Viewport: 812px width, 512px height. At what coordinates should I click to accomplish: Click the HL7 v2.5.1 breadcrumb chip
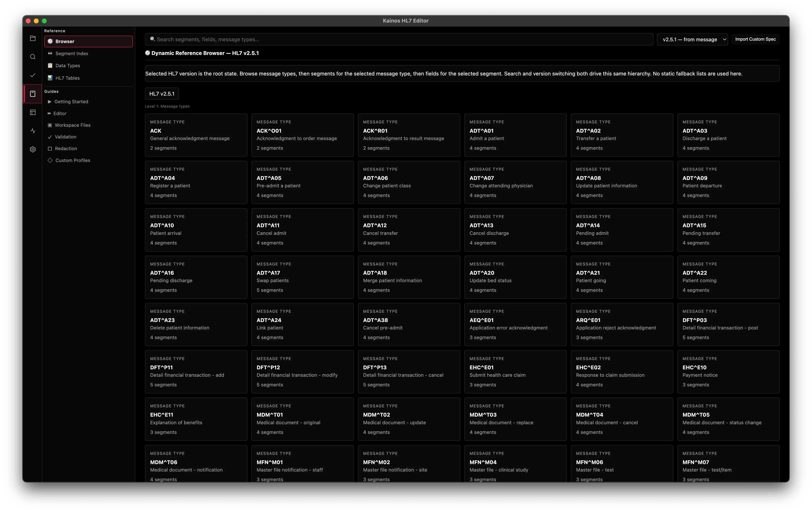(162, 94)
